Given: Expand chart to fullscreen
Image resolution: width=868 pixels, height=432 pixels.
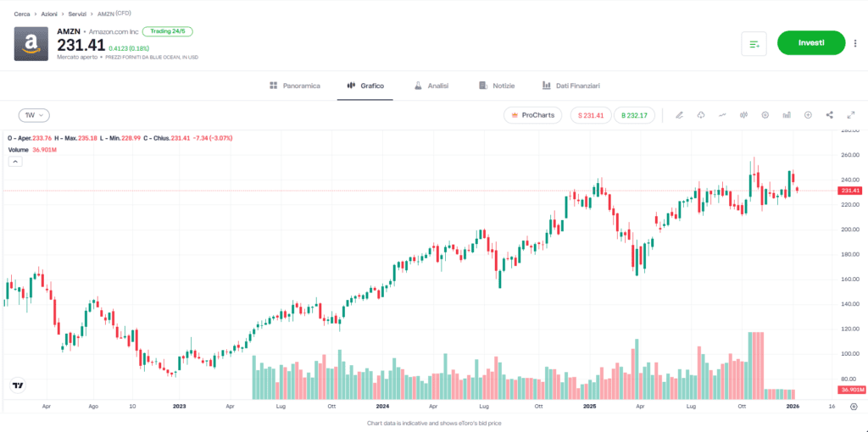Looking at the screenshot, I should 850,115.
